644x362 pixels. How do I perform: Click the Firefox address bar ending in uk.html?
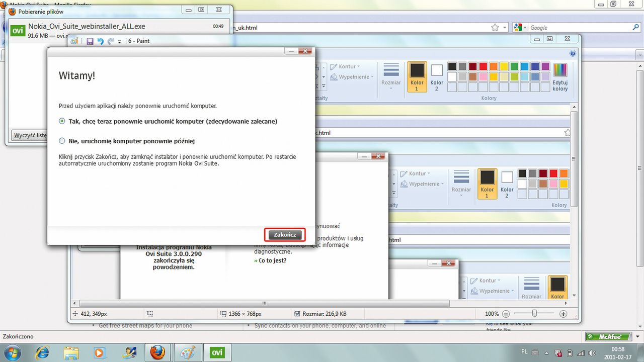point(360,28)
